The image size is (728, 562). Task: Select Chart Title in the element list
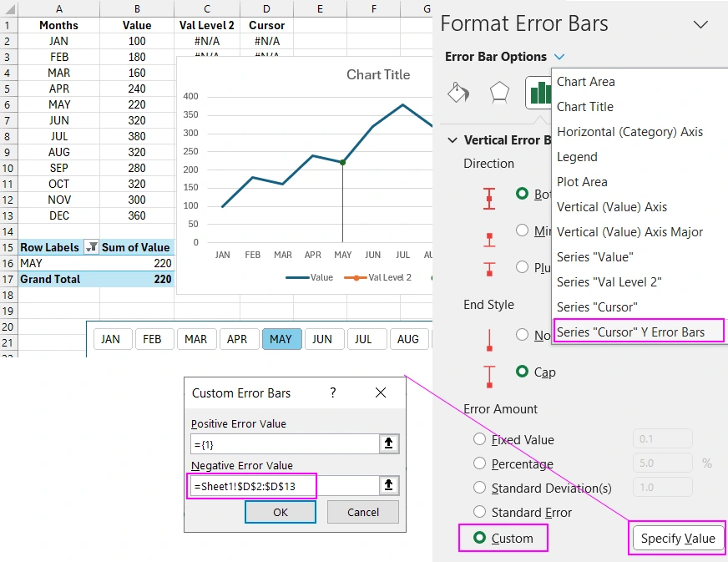(585, 107)
